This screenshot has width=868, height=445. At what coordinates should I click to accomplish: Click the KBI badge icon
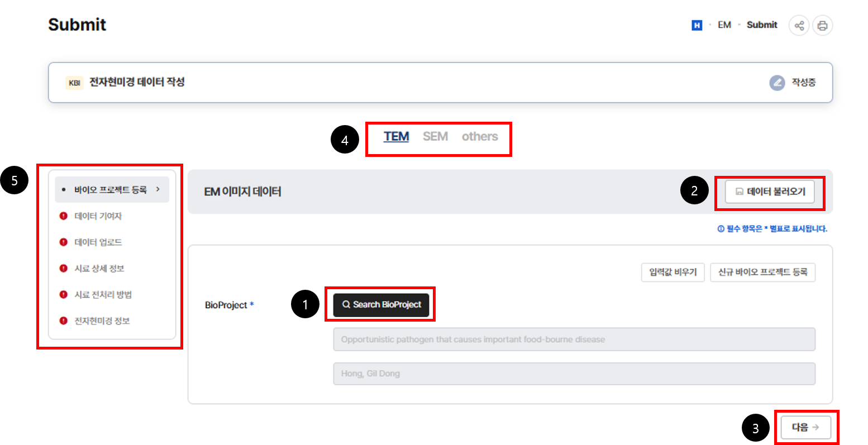point(74,83)
